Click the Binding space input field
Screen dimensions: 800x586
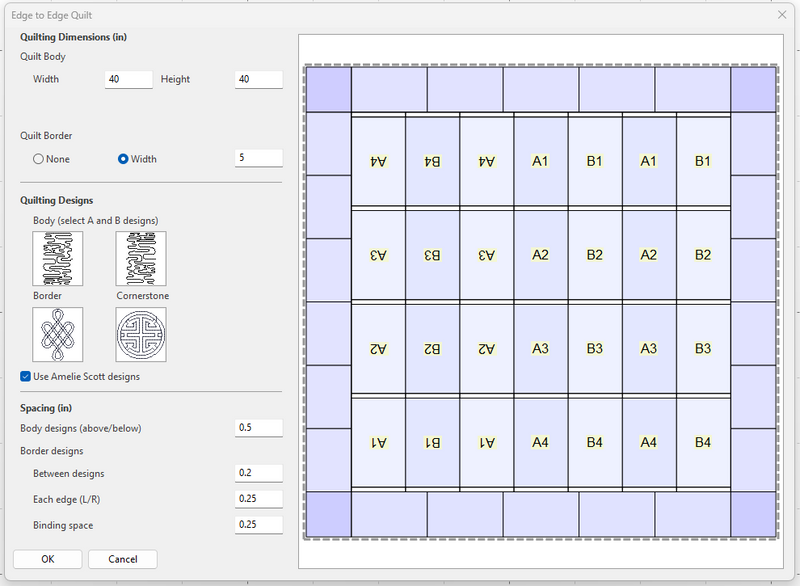point(258,524)
